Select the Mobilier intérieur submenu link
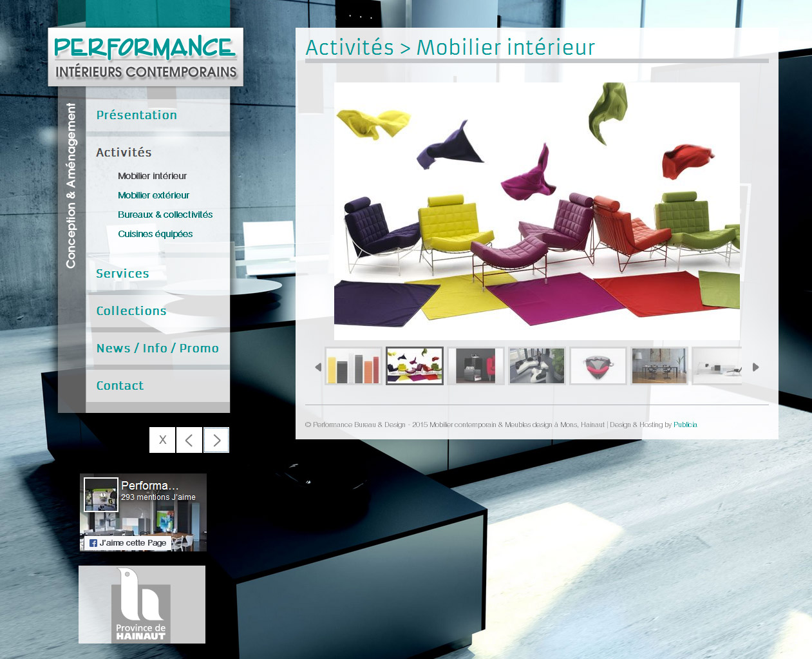The height and width of the screenshot is (659, 812). click(x=152, y=176)
